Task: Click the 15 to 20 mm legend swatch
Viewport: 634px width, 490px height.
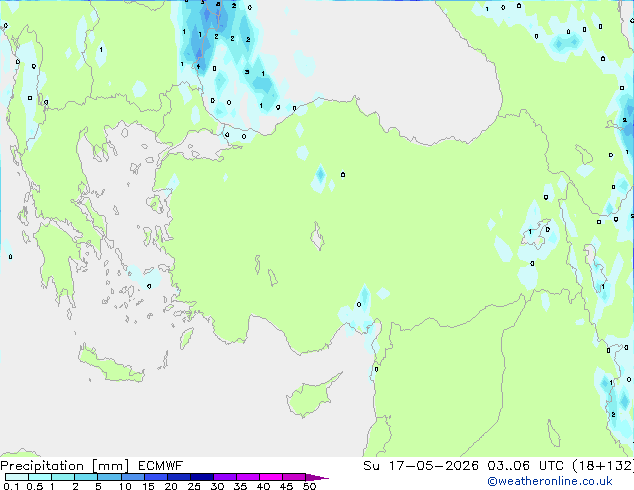Action: pyautogui.click(x=155, y=477)
